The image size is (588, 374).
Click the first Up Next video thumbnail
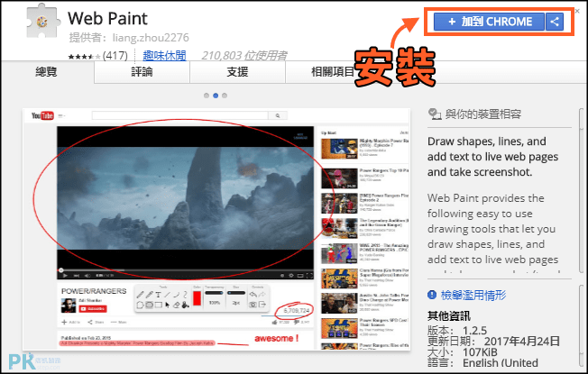coord(339,149)
